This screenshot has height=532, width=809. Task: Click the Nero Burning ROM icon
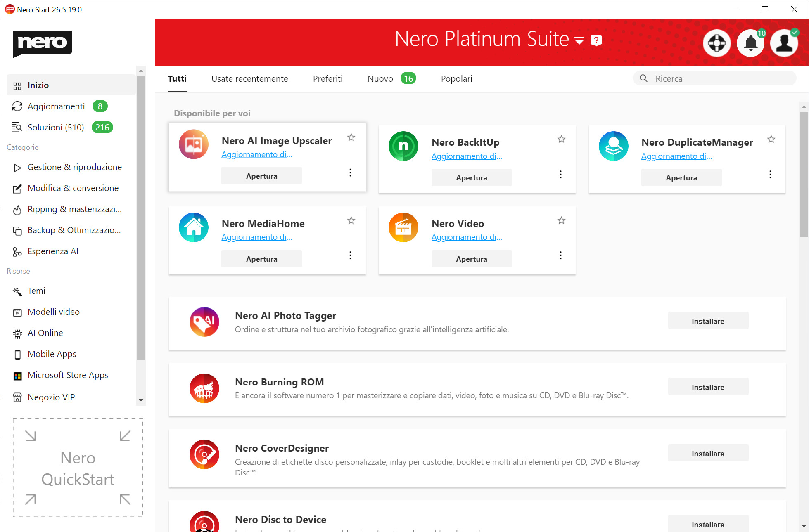pyautogui.click(x=204, y=388)
